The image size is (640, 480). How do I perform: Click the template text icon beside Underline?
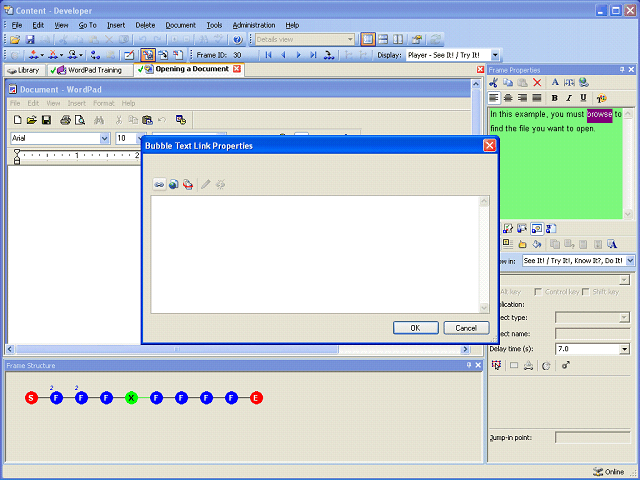tap(601, 98)
